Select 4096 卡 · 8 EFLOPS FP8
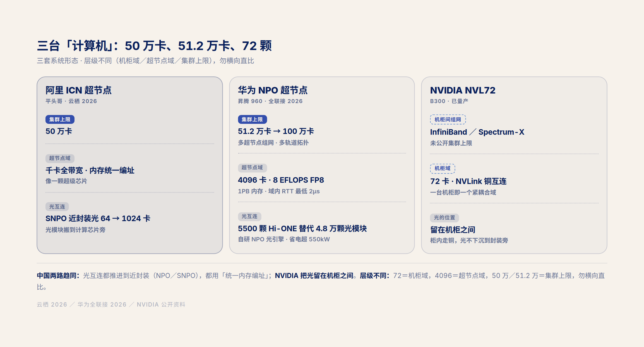The width and height of the screenshot is (644, 347). pos(281,180)
